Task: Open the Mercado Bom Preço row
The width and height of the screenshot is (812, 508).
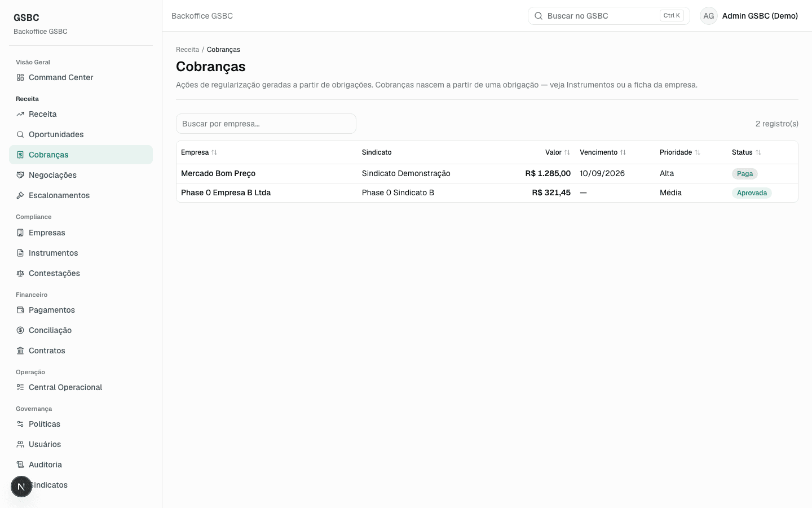Action: point(487,173)
